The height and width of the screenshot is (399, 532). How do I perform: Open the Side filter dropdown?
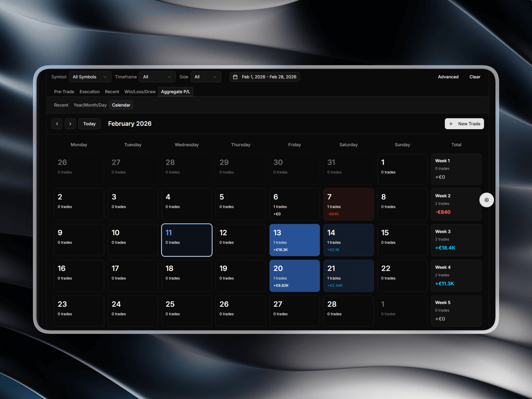pyautogui.click(x=206, y=77)
